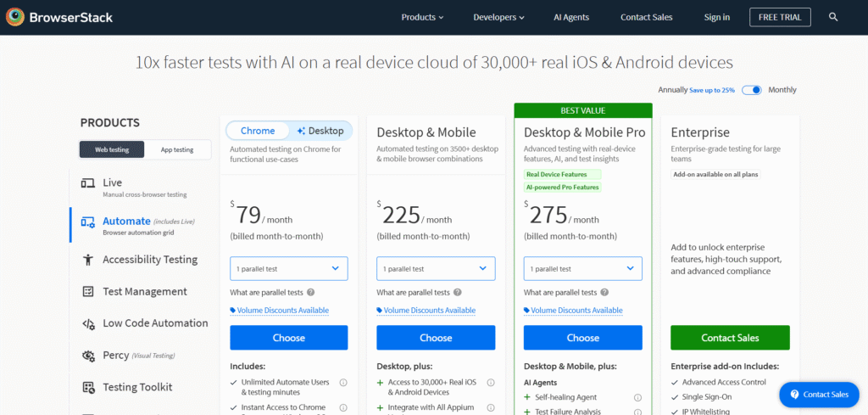This screenshot has height=415, width=868.
Task: Click the Low Code Automation code icon
Action: point(88,323)
